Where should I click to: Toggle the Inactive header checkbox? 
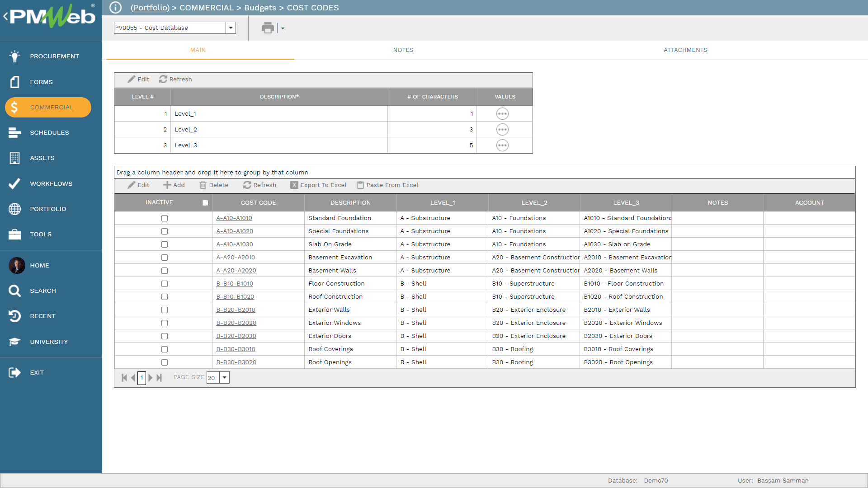(205, 203)
